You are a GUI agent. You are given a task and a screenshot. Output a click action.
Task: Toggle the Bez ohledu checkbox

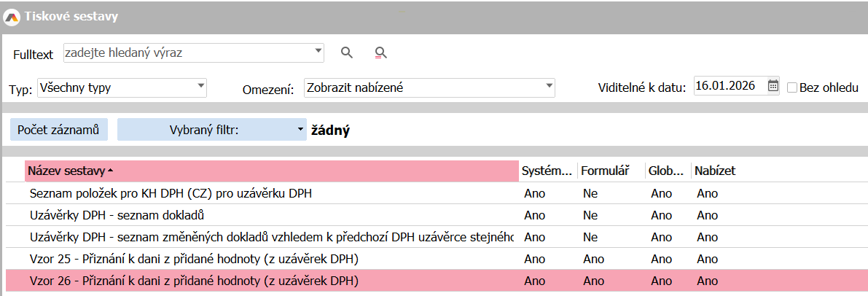(792, 87)
